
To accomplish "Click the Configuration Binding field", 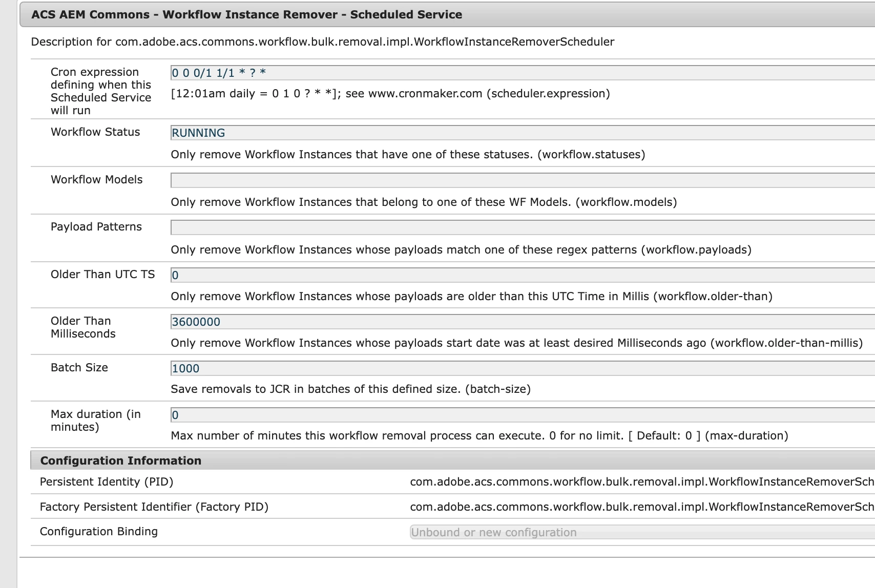I will tap(642, 532).
